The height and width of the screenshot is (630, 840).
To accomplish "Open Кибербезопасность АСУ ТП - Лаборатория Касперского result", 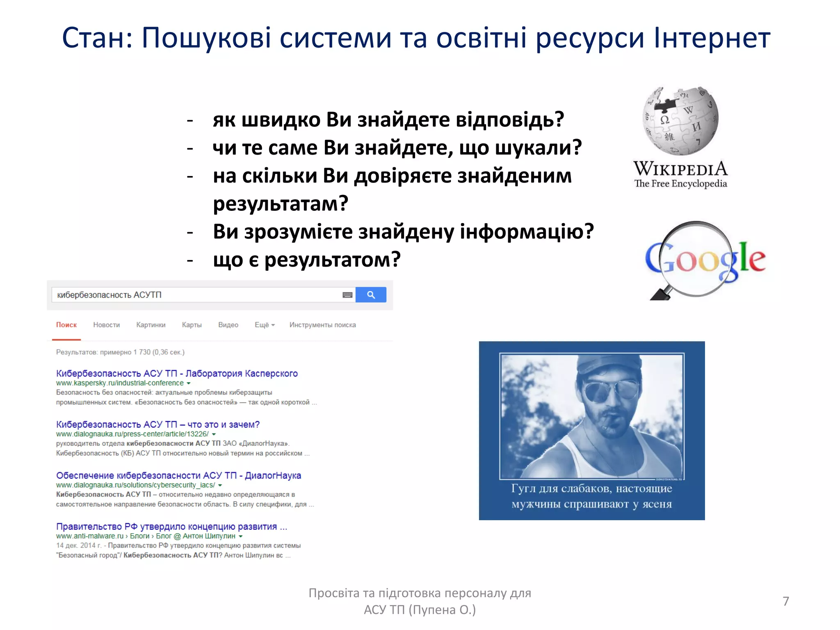I will pos(177,373).
